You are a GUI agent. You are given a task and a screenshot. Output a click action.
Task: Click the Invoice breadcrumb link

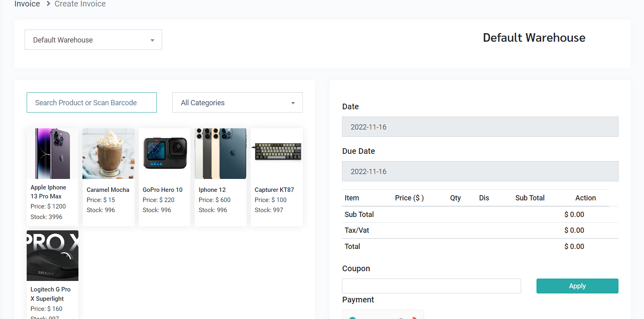tap(27, 4)
